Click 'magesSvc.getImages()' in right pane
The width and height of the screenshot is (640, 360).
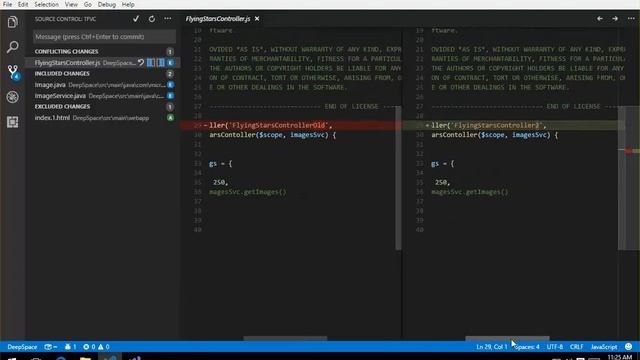point(470,192)
